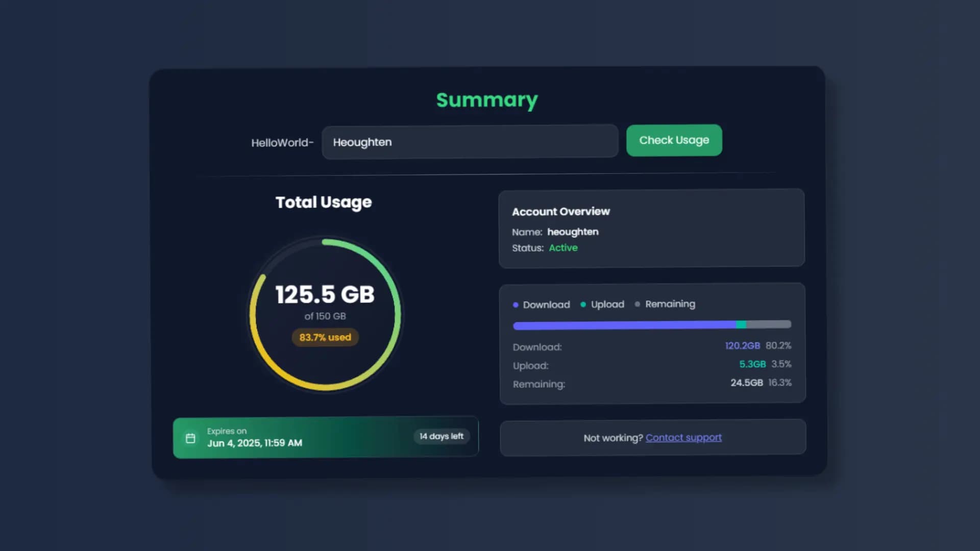980x551 pixels.
Task: Click the blue download segment of usage bar
Action: click(623, 325)
